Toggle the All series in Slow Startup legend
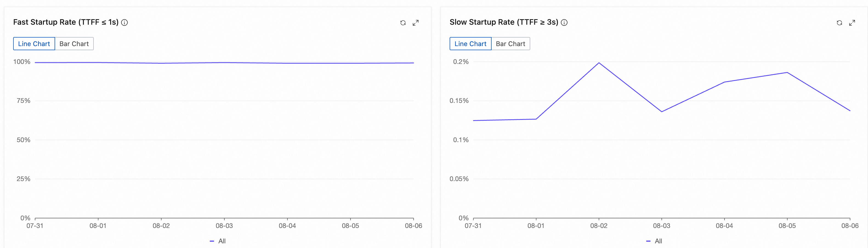This screenshot has height=248, width=868. 654,241
